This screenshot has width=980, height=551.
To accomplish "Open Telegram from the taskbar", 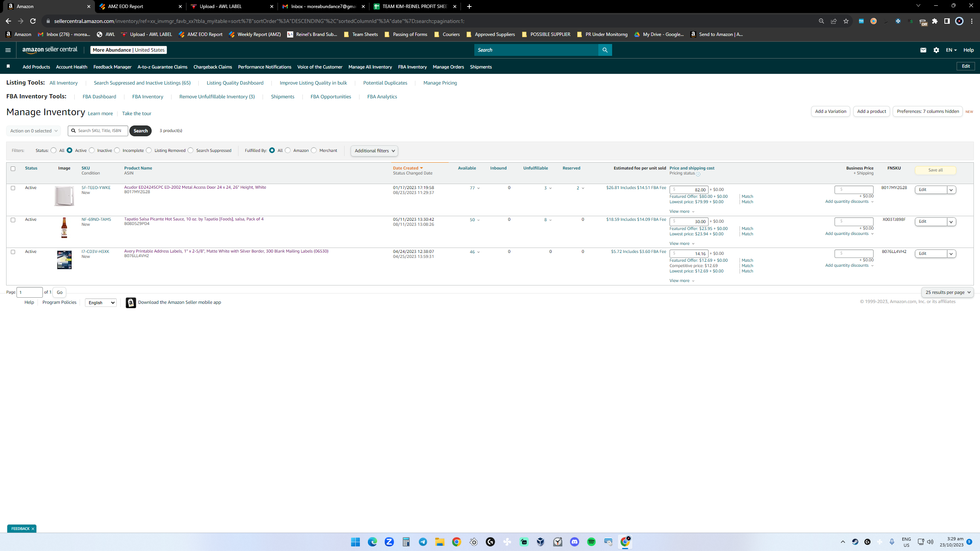I will point(423,542).
